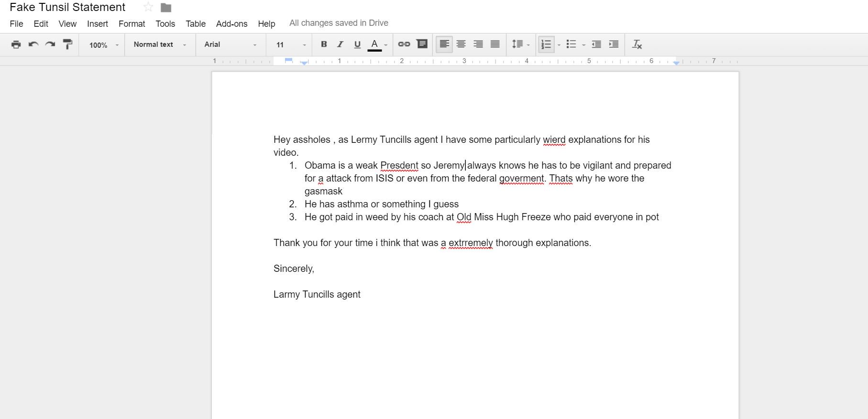Open the Arial font dropdown
Screen dimensions: 868x419
coord(231,44)
